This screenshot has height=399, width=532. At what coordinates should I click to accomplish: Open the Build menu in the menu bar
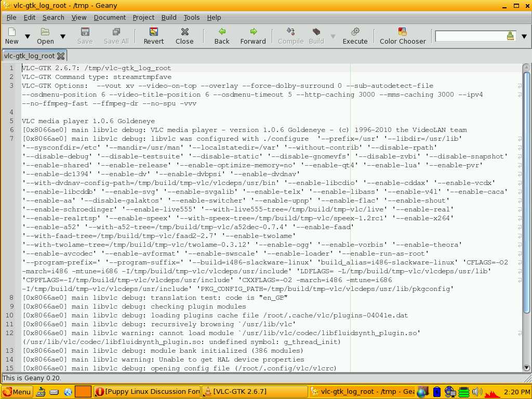pos(169,18)
